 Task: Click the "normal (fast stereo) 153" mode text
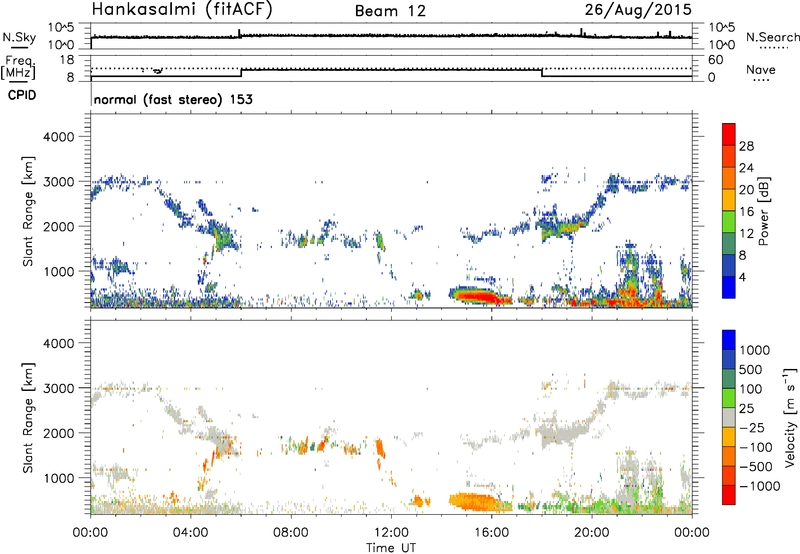tap(173, 99)
